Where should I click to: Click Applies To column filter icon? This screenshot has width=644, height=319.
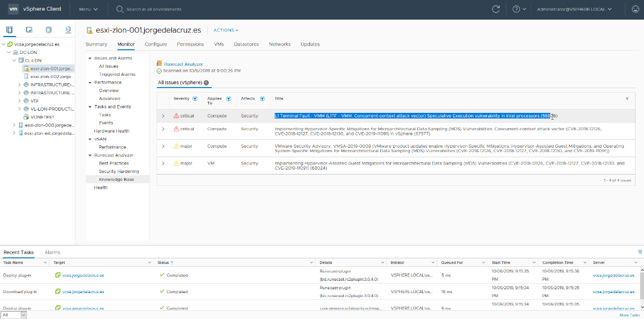tap(229, 99)
